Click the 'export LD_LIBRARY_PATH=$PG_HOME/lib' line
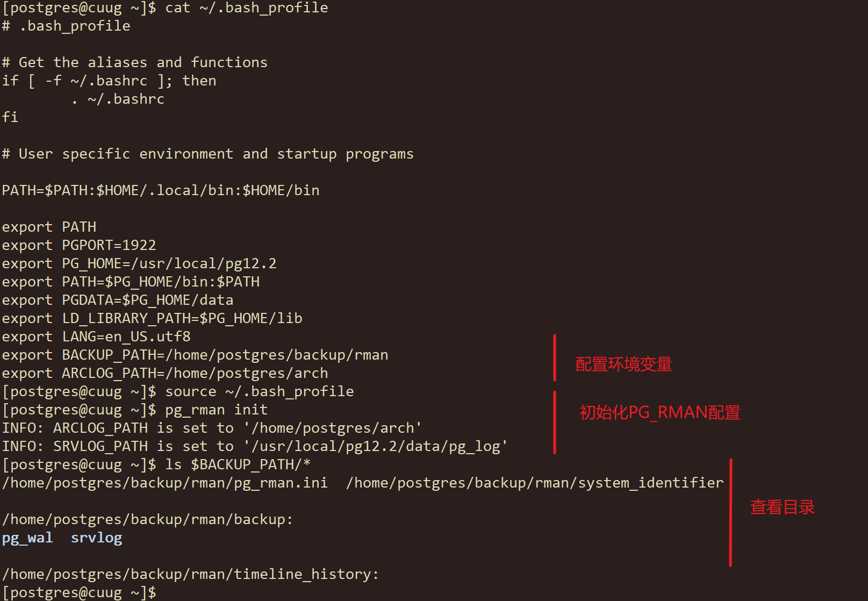 click(152, 318)
